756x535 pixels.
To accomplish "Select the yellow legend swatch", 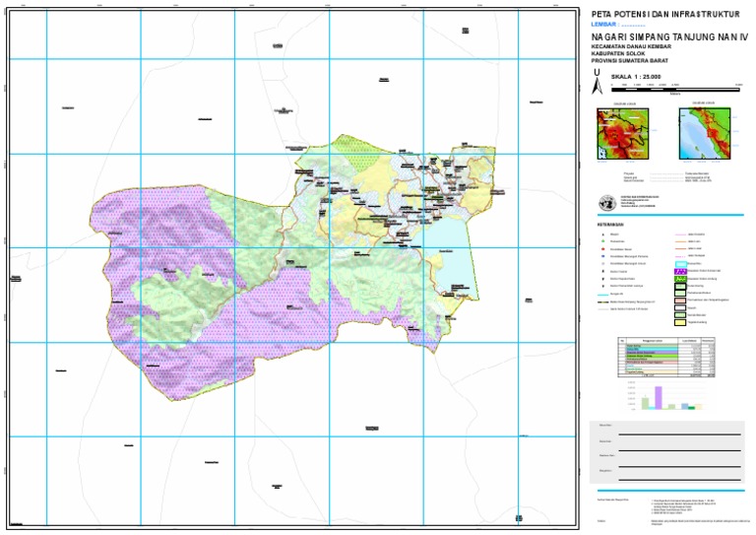I will (678, 321).
